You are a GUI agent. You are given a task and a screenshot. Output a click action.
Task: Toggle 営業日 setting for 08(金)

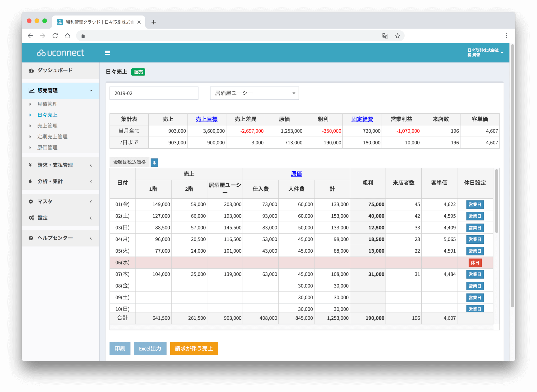475,286
